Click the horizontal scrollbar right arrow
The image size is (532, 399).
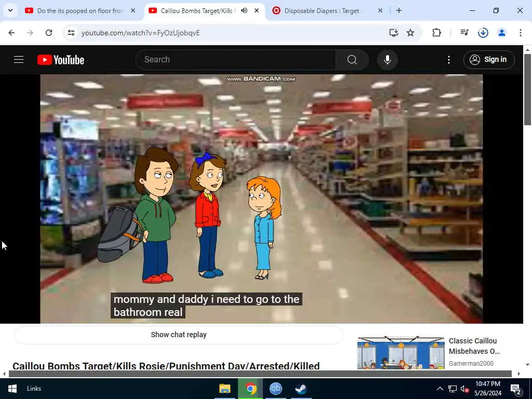(x=519, y=374)
